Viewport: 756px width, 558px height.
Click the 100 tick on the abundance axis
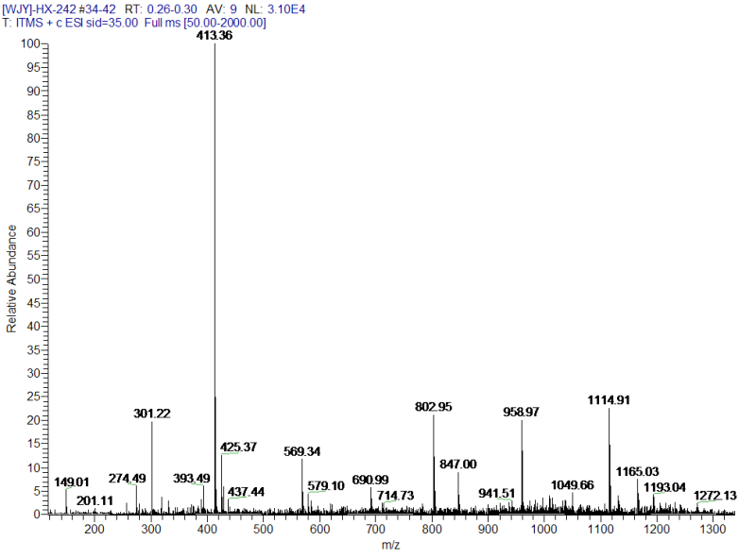30,43
